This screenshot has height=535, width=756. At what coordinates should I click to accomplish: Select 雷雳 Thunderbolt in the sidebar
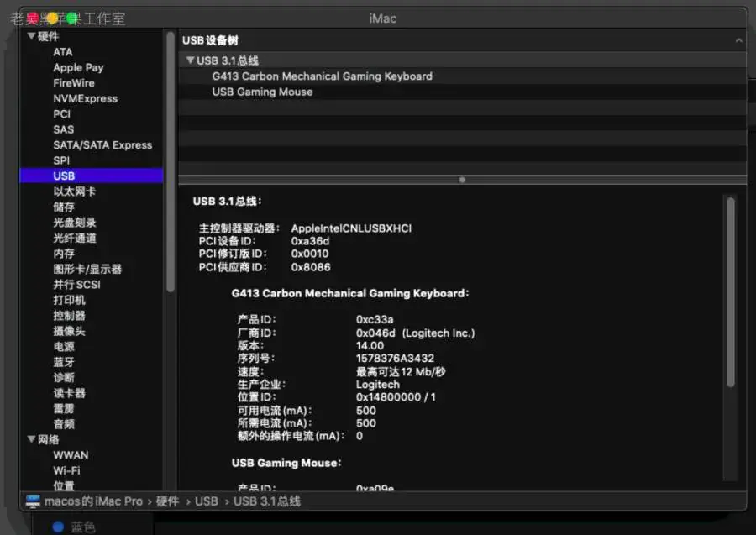pos(64,408)
